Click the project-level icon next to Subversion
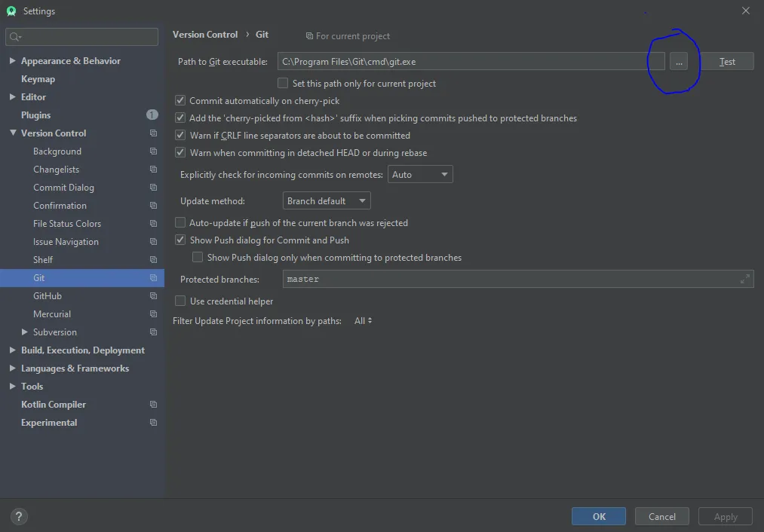The image size is (764, 532). tap(154, 332)
